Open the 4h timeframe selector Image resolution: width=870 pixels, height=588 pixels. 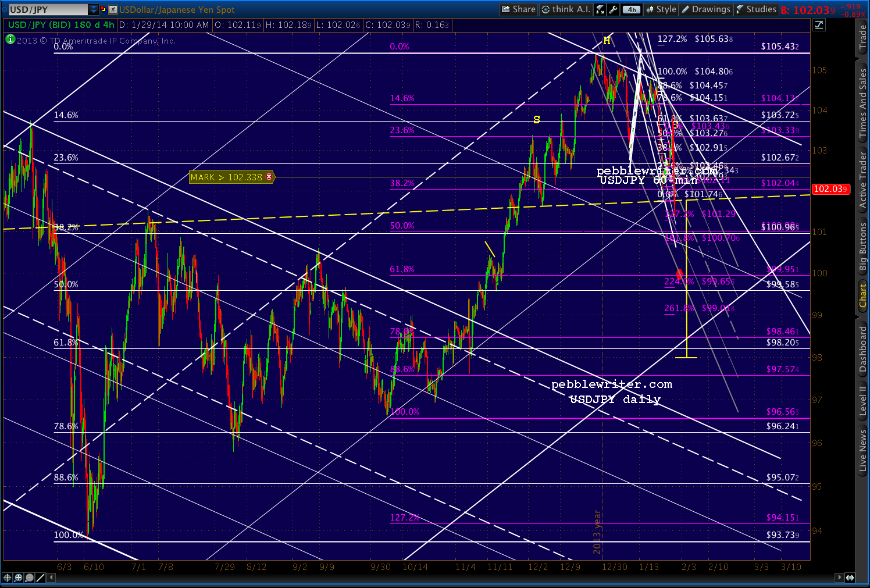click(631, 9)
